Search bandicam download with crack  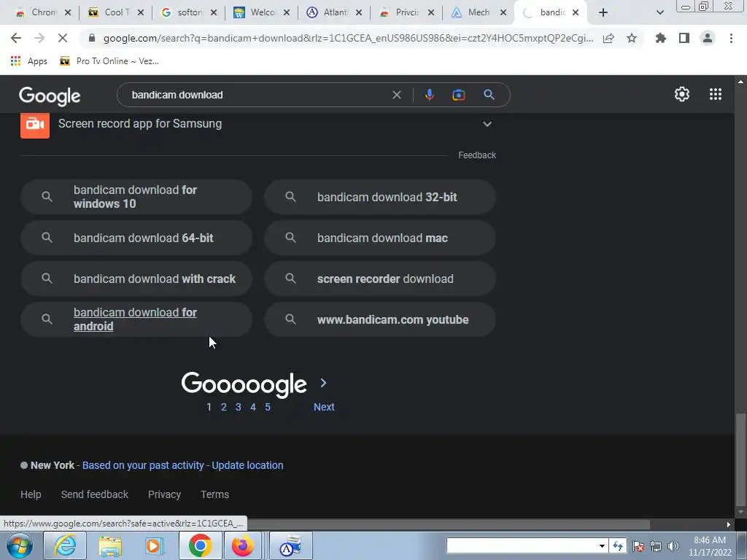click(x=136, y=279)
